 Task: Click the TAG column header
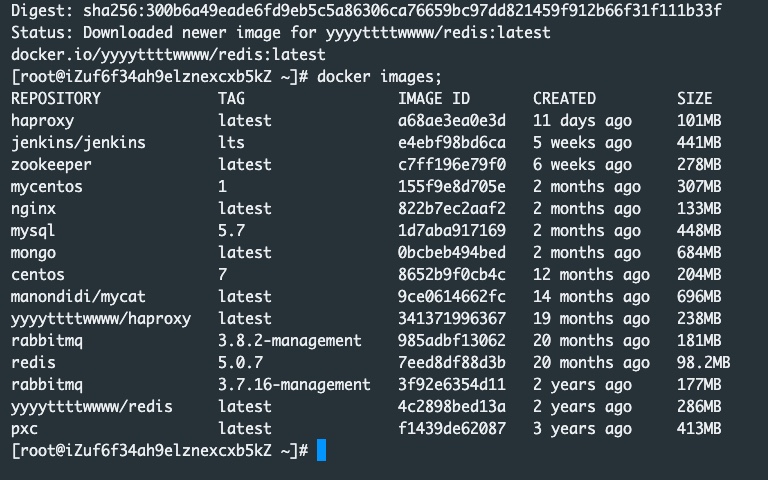pos(231,98)
